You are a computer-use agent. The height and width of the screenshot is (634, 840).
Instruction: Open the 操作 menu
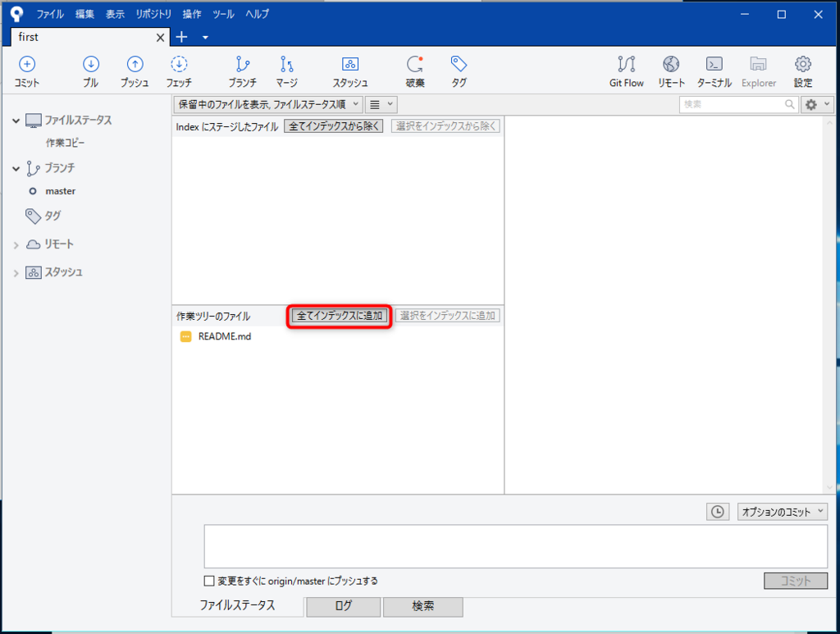point(192,15)
